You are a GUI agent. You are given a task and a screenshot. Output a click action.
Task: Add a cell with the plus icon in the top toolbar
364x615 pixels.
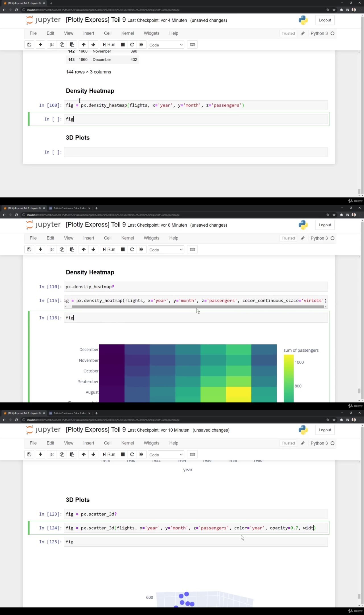pyautogui.click(x=40, y=45)
